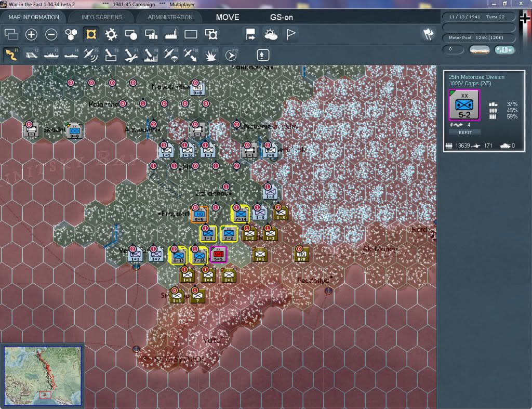The width and height of the screenshot is (532, 409).
Task: Toggle the weather sun-and-cloud icon
Action: click(271, 34)
